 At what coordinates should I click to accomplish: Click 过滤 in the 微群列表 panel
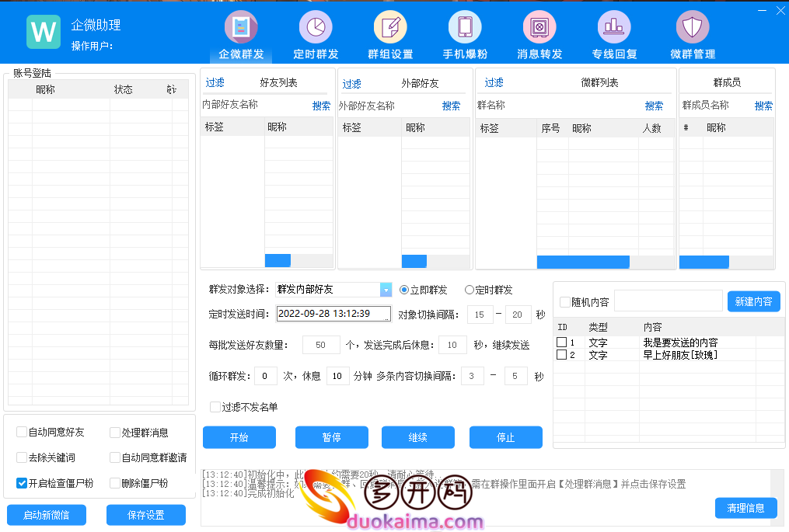[x=494, y=82]
